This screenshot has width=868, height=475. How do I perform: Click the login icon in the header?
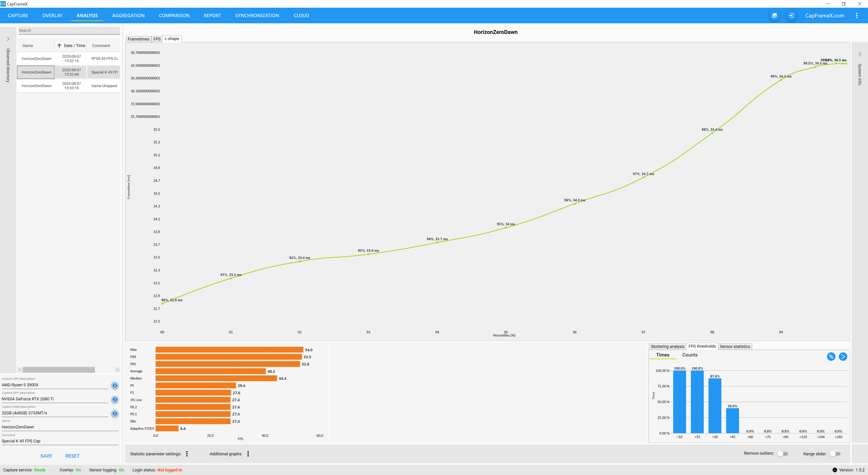pos(791,16)
